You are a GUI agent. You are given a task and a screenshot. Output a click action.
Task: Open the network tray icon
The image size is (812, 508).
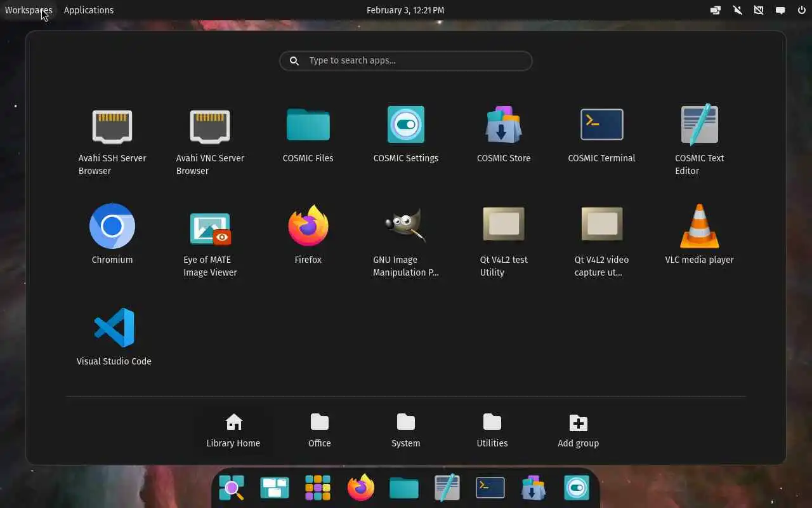click(759, 10)
